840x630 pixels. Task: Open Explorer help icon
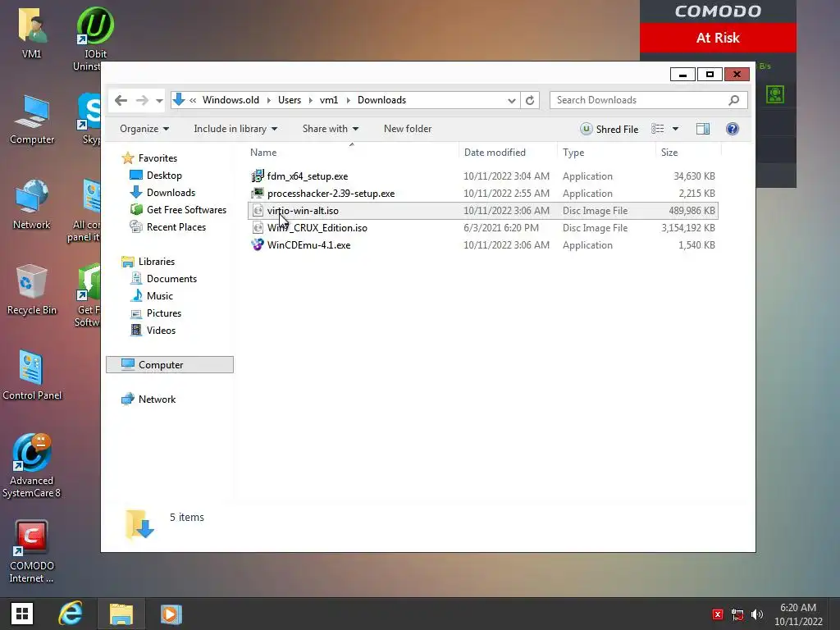pos(733,129)
